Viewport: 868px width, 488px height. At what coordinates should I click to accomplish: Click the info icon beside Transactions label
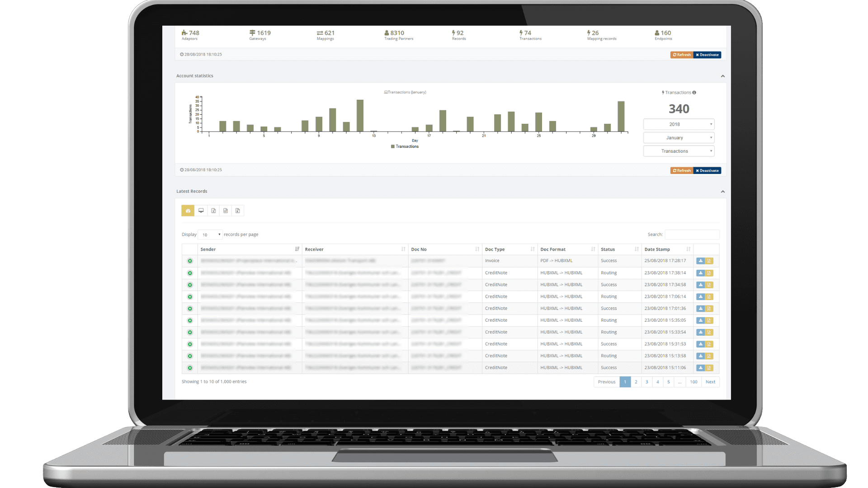point(694,93)
